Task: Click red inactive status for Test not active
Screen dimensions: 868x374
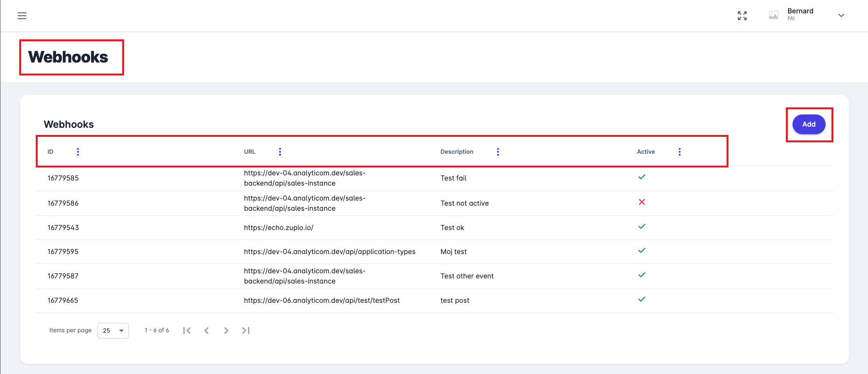Action: click(x=642, y=202)
